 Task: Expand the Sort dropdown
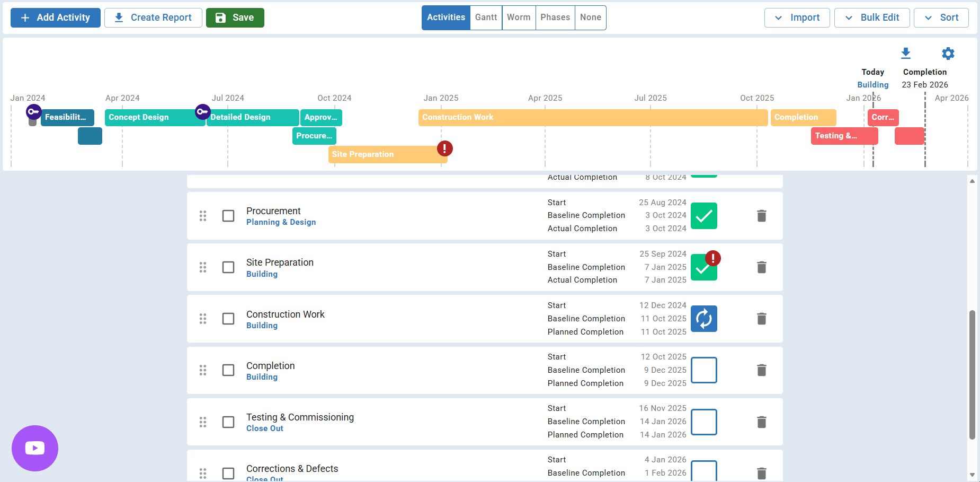941,17
